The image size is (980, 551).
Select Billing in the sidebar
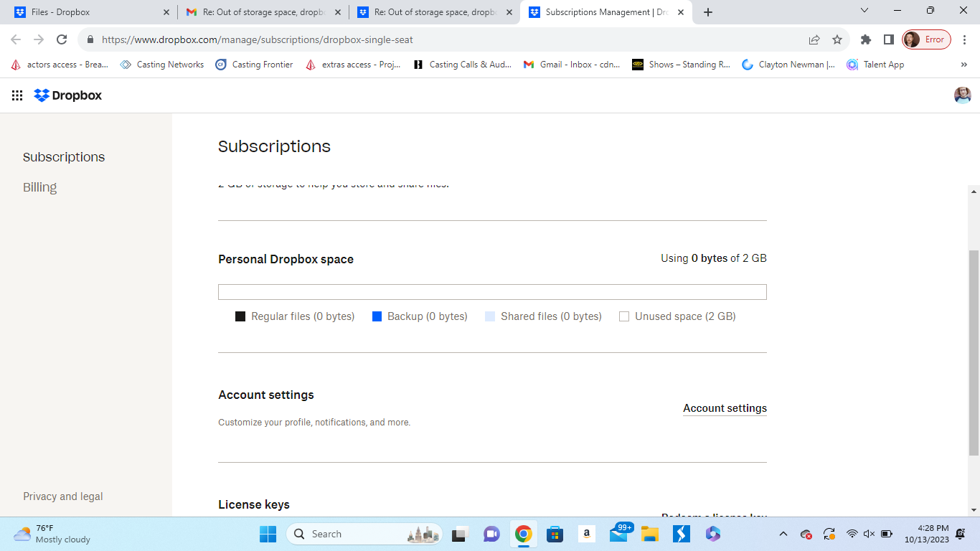tap(39, 187)
